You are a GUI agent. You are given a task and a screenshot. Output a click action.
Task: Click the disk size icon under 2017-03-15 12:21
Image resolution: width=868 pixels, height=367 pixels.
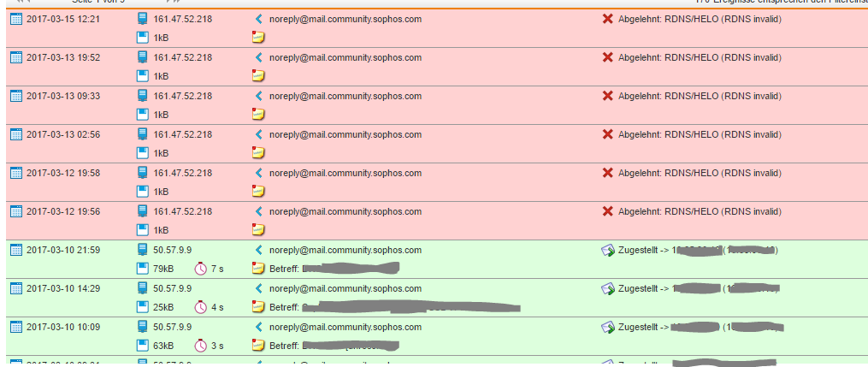(143, 38)
